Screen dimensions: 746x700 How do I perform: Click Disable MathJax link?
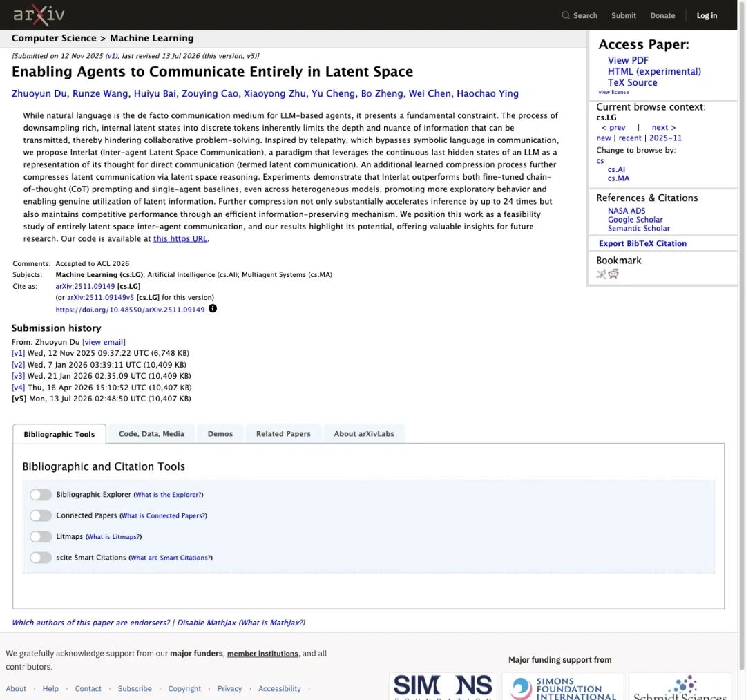(x=207, y=623)
